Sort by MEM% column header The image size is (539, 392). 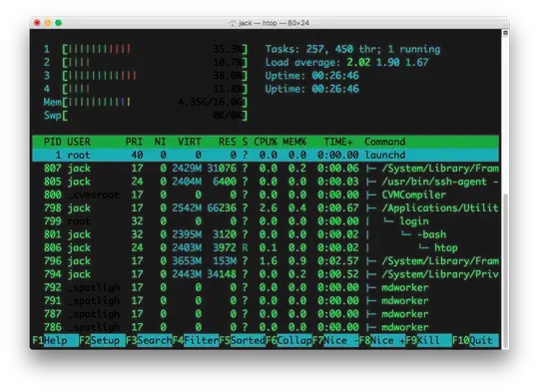pos(294,142)
